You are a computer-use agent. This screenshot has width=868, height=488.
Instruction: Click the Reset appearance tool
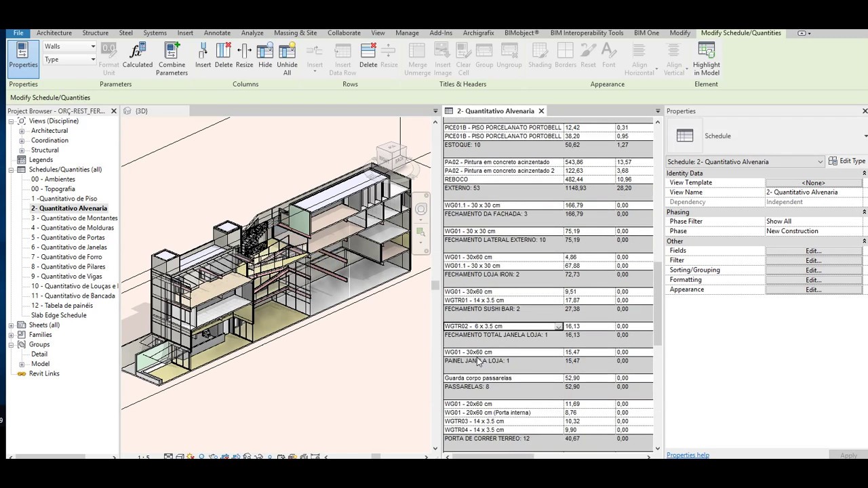coord(588,56)
